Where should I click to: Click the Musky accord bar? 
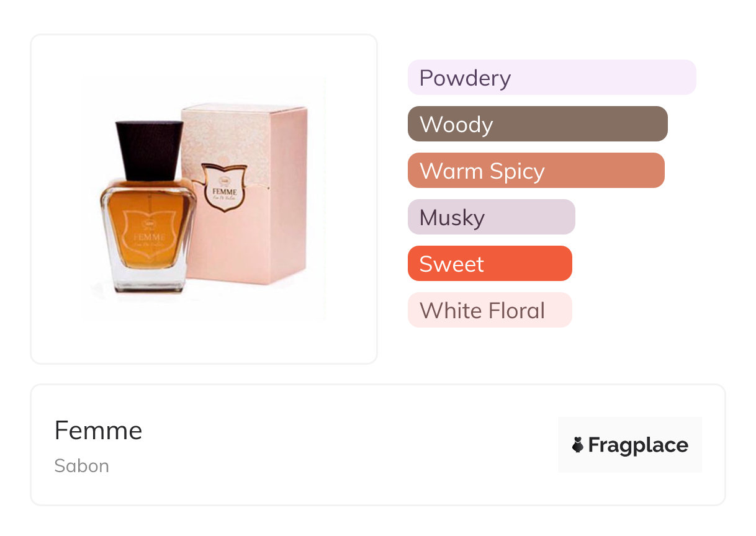(x=491, y=217)
